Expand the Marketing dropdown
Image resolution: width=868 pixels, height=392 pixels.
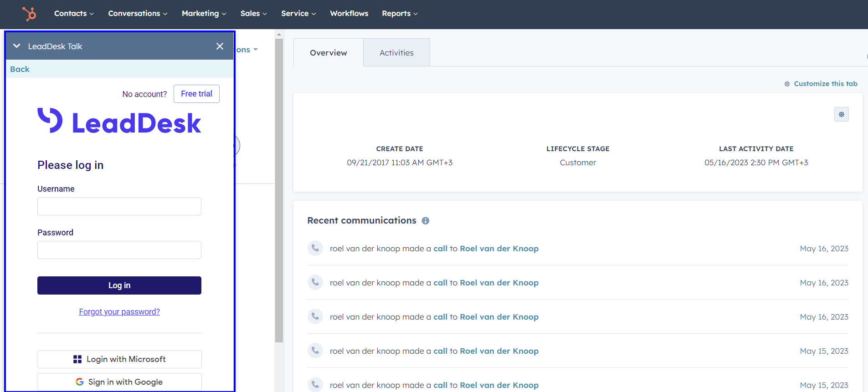204,14
